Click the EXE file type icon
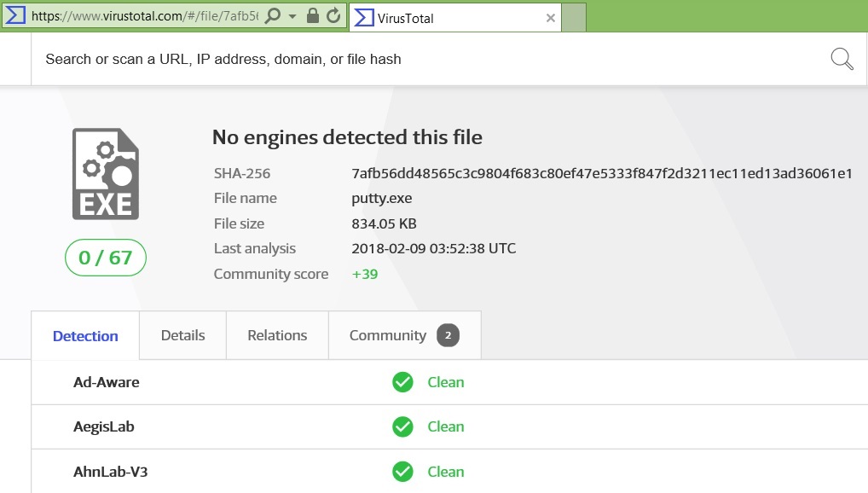 point(106,174)
